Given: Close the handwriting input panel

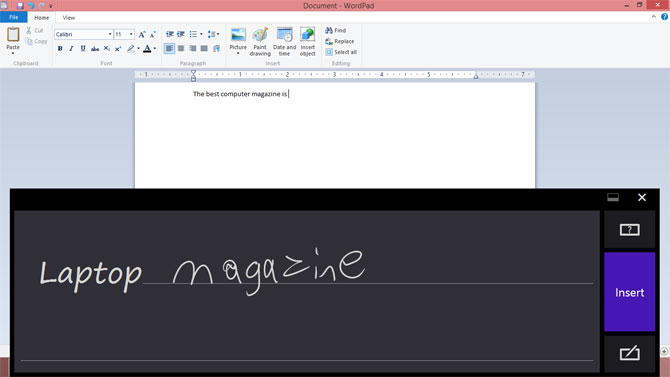Looking at the screenshot, I should pyautogui.click(x=642, y=197).
